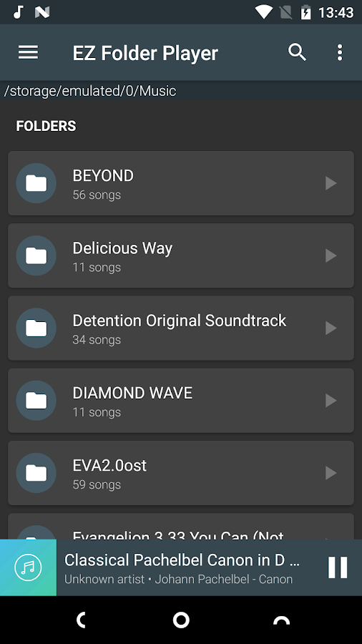Image resolution: width=362 pixels, height=644 pixels.
Task: Play the EVA2.0ost folder via arrow
Action: coord(331,473)
